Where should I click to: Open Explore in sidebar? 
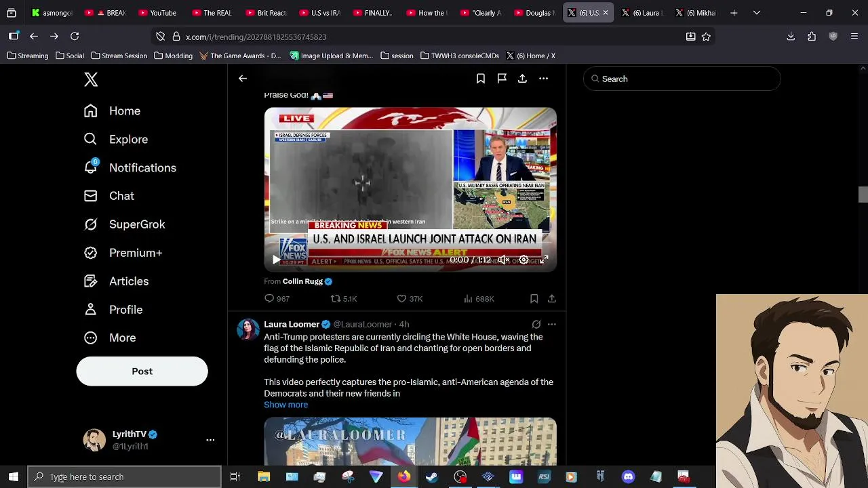tap(116, 140)
